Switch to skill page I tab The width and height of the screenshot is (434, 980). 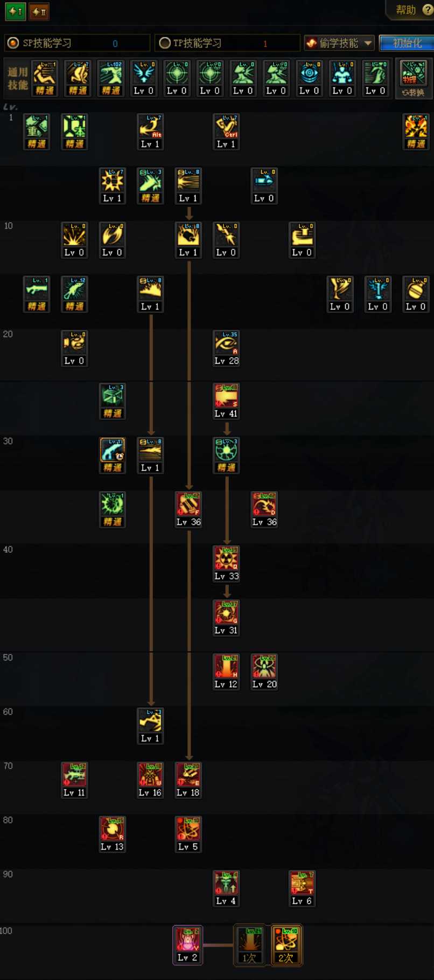click(15, 11)
